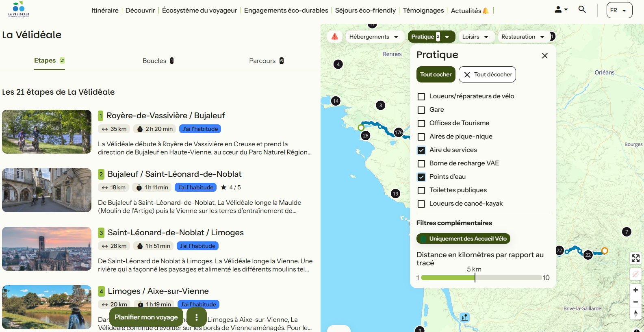Open the FR language selector

click(619, 10)
